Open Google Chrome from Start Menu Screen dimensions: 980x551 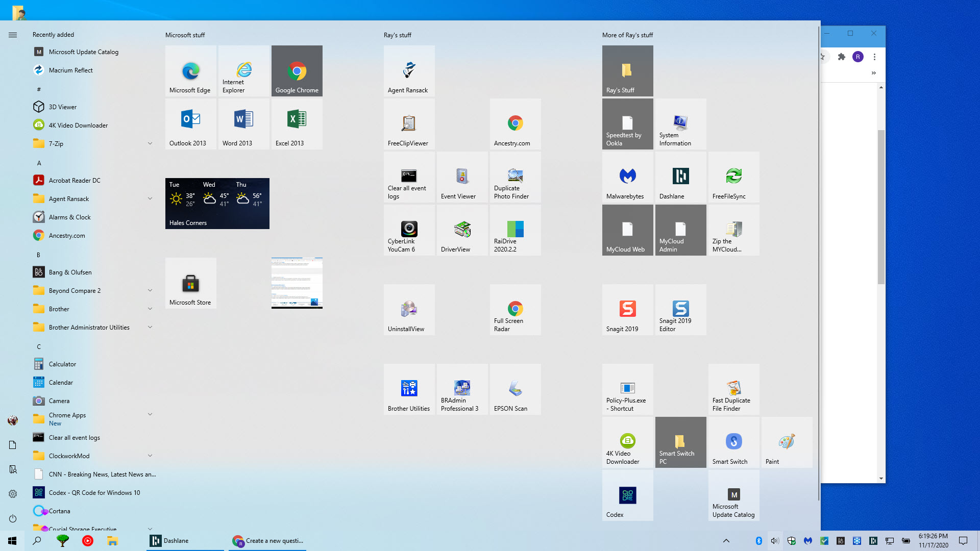point(297,70)
